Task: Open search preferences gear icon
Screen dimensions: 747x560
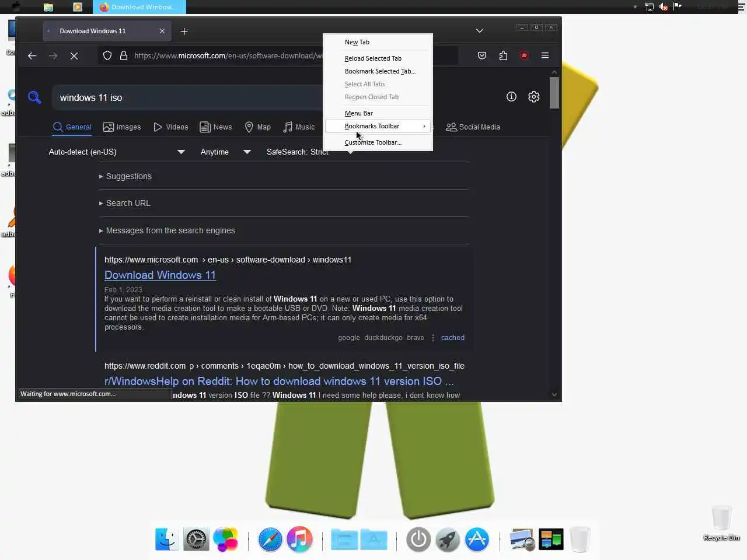Action: 533,97
